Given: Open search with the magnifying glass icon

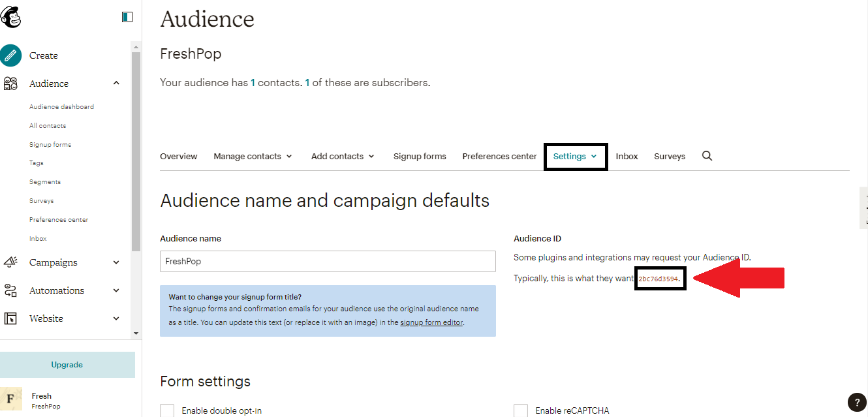Looking at the screenshot, I should tap(707, 156).
